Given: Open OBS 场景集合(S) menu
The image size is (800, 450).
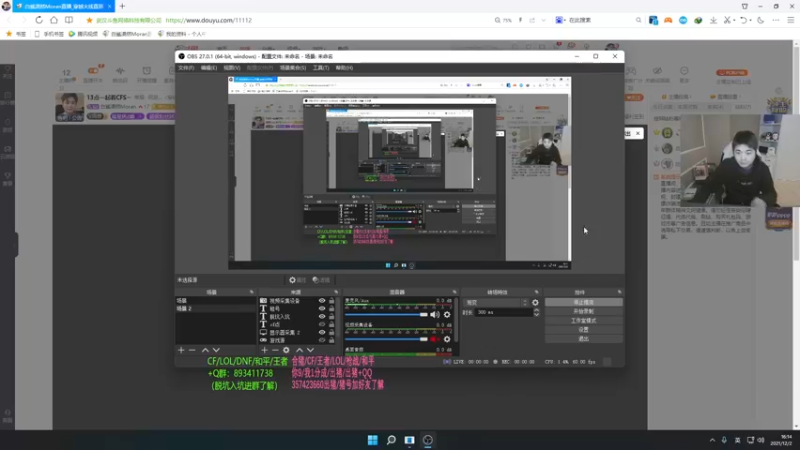Looking at the screenshot, I should (293, 68).
